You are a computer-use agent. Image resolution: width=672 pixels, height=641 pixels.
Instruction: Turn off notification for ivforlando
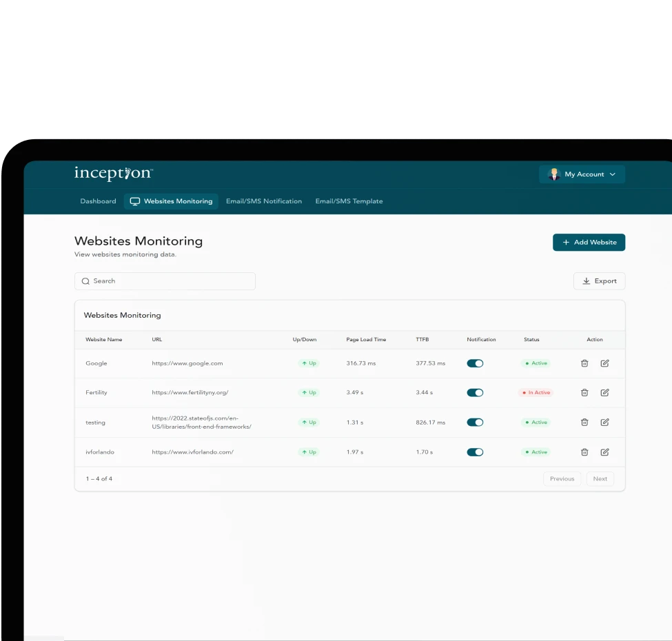(475, 452)
